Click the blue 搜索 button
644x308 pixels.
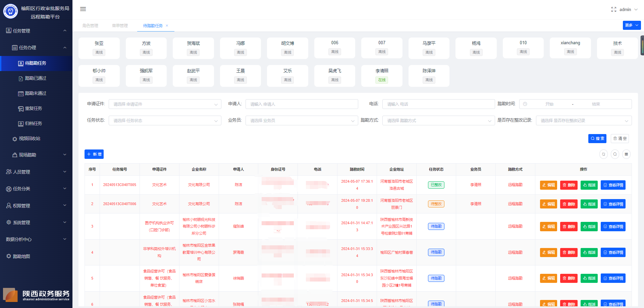(x=597, y=138)
